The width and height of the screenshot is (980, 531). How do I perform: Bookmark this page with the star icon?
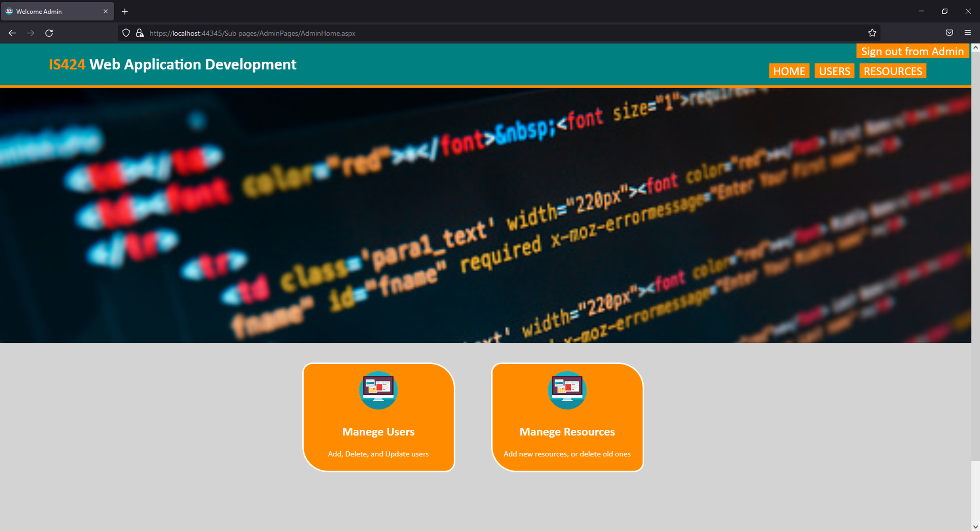[872, 33]
